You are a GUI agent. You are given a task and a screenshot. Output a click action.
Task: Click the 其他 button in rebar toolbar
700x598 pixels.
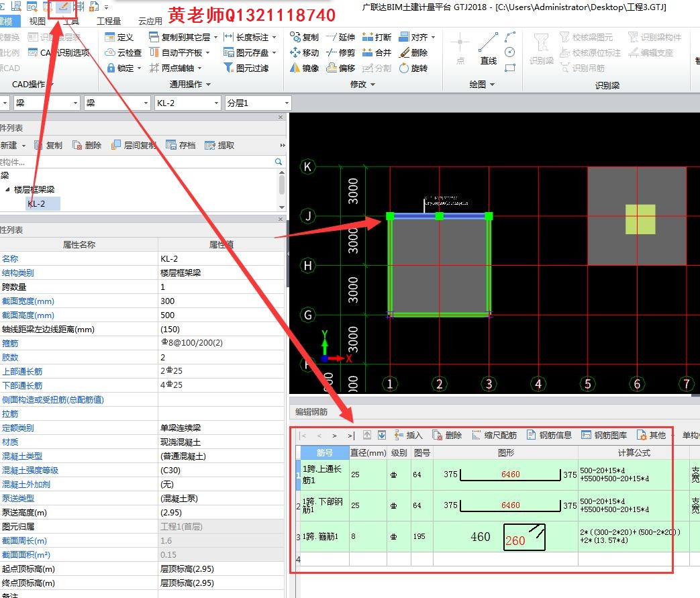point(652,435)
